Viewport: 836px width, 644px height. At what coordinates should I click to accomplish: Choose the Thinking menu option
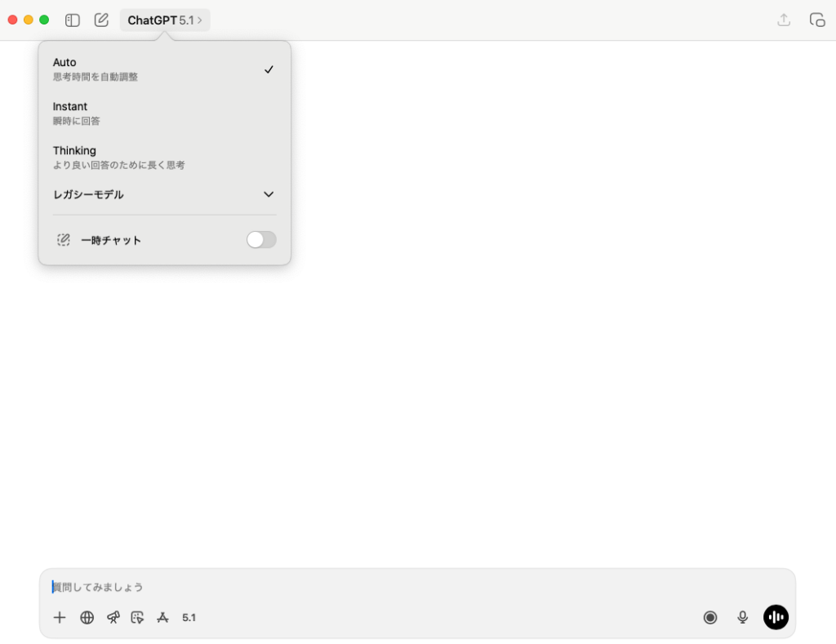[x=164, y=158]
